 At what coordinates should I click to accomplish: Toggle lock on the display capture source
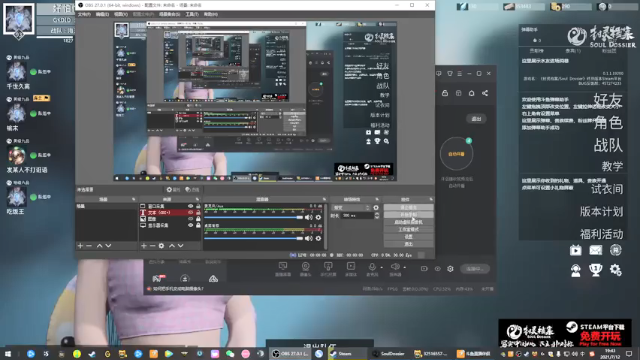point(198,225)
